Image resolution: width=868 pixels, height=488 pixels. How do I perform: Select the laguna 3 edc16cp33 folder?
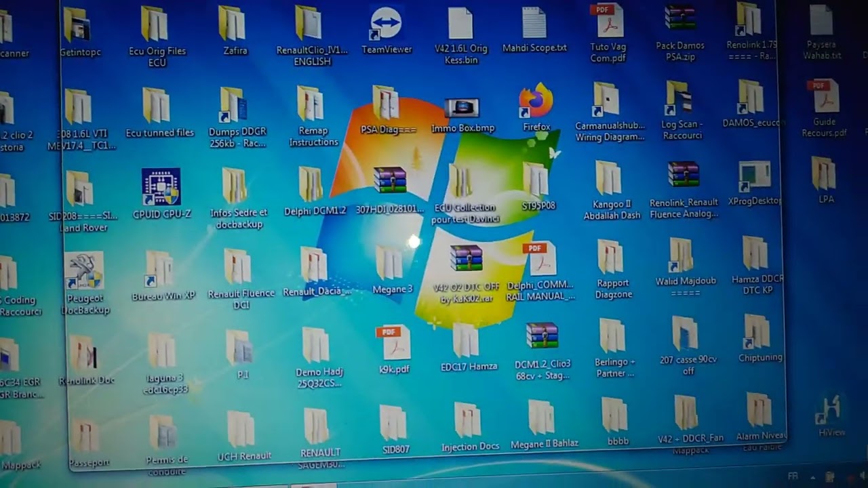(162, 350)
